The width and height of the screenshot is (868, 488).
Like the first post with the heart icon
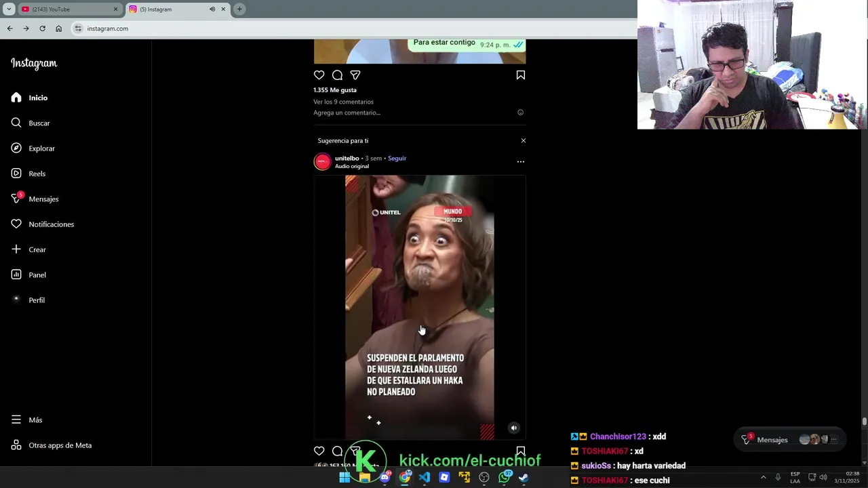click(x=319, y=75)
